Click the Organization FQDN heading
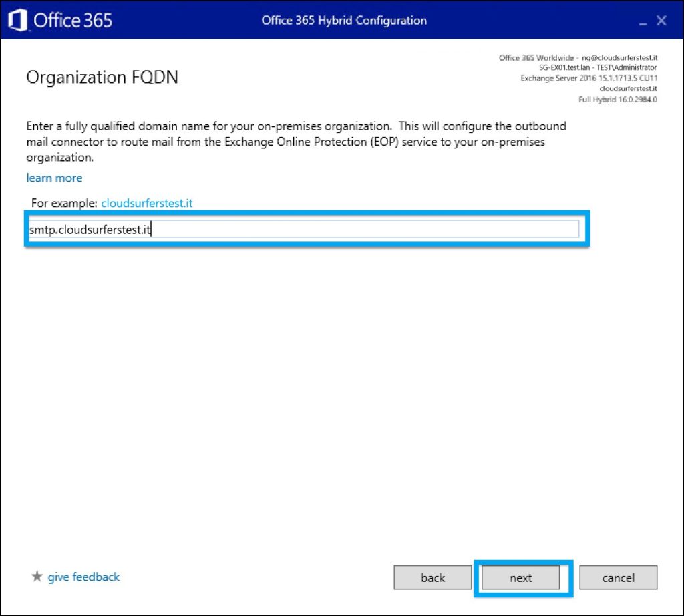684x616 pixels. click(x=102, y=78)
